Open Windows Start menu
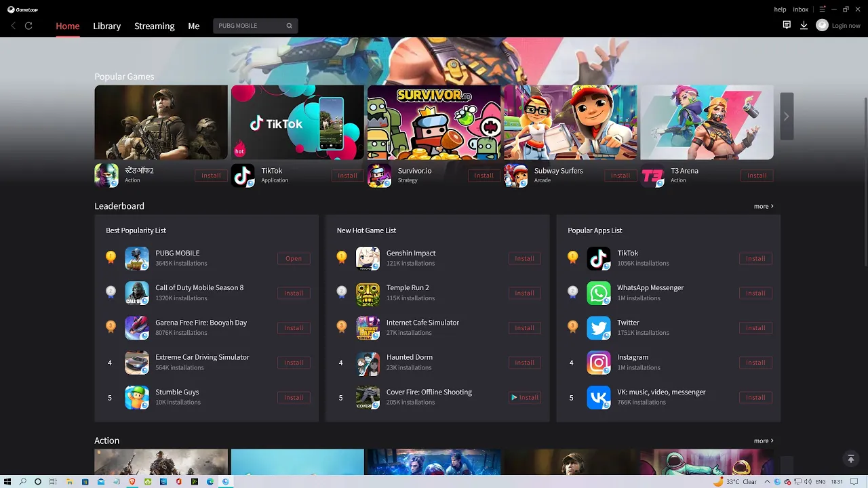The height and width of the screenshot is (488, 868). (7, 481)
